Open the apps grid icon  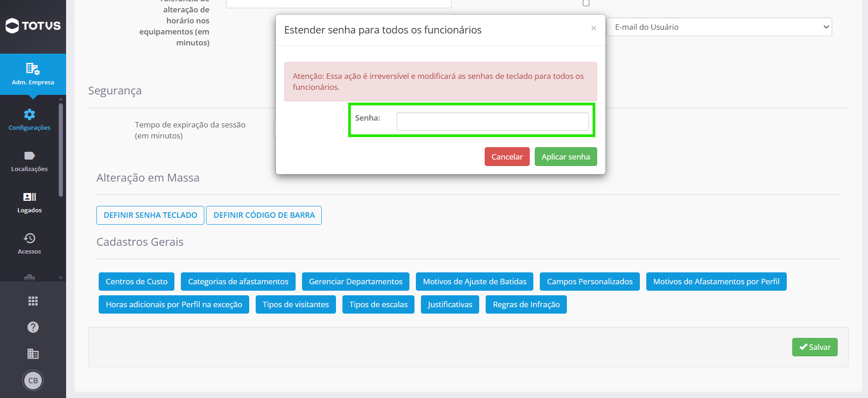[x=33, y=301]
